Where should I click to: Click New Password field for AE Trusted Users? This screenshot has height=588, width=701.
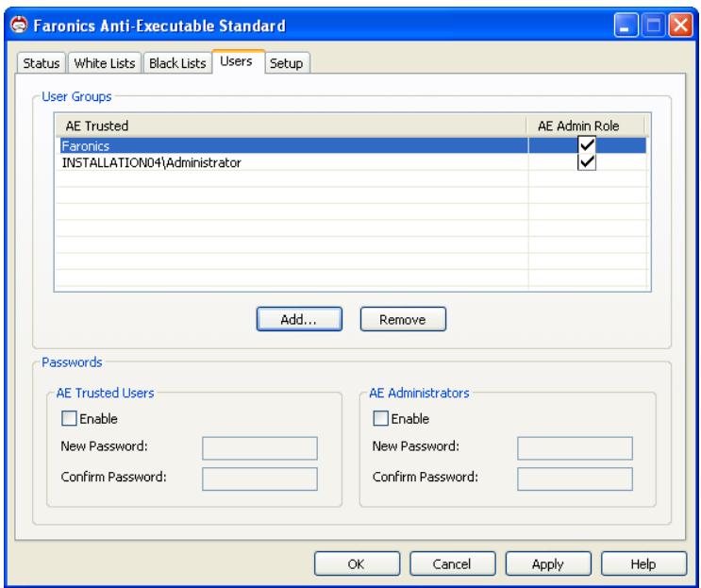pos(259,448)
